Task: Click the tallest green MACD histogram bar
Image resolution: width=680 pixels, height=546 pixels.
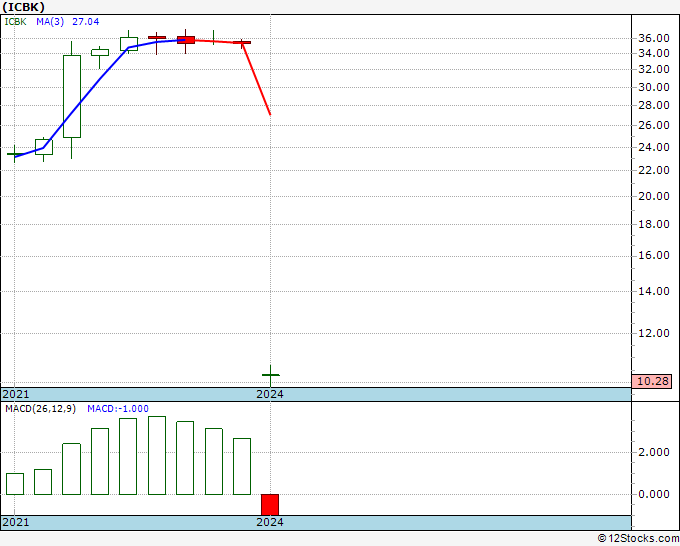Action: [x=157, y=455]
